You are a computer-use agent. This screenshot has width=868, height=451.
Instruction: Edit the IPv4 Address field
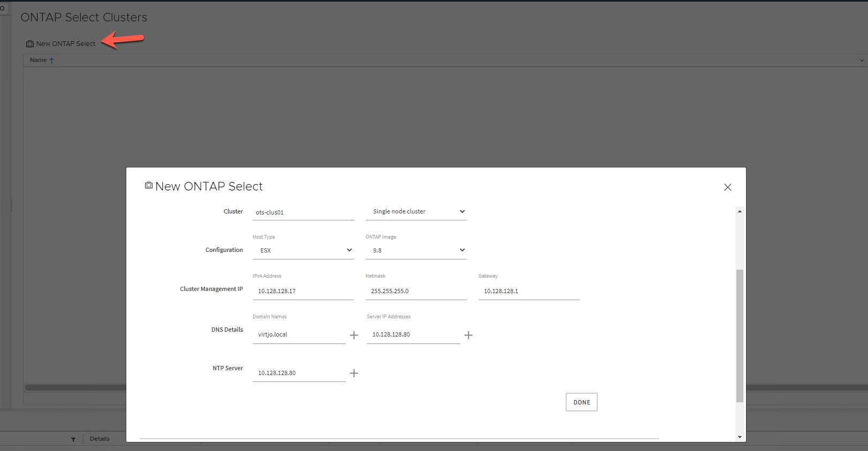(x=303, y=292)
